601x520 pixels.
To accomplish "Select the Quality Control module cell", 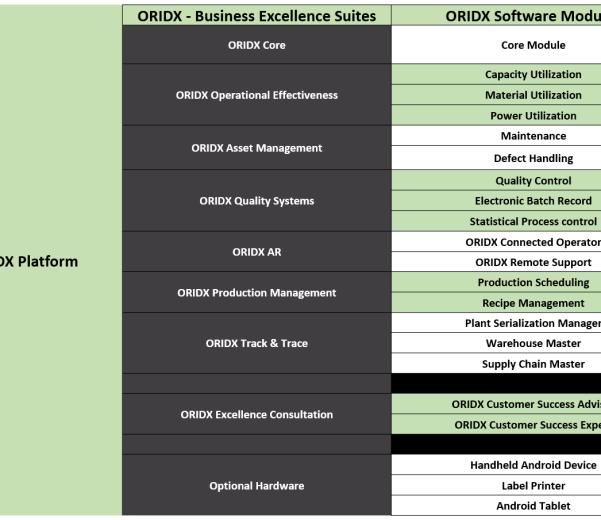I will coord(532,181).
